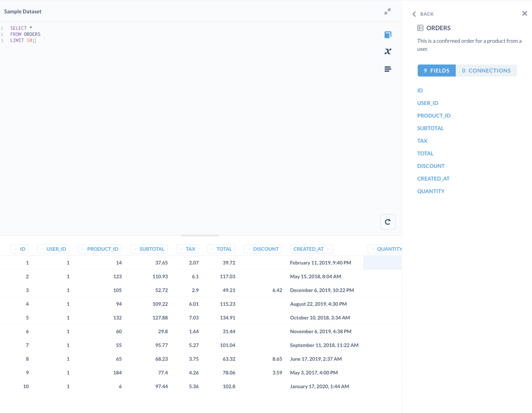Switch to the 0 CONNECTIONS tab
This screenshot has width=532, height=413.
tap(486, 70)
